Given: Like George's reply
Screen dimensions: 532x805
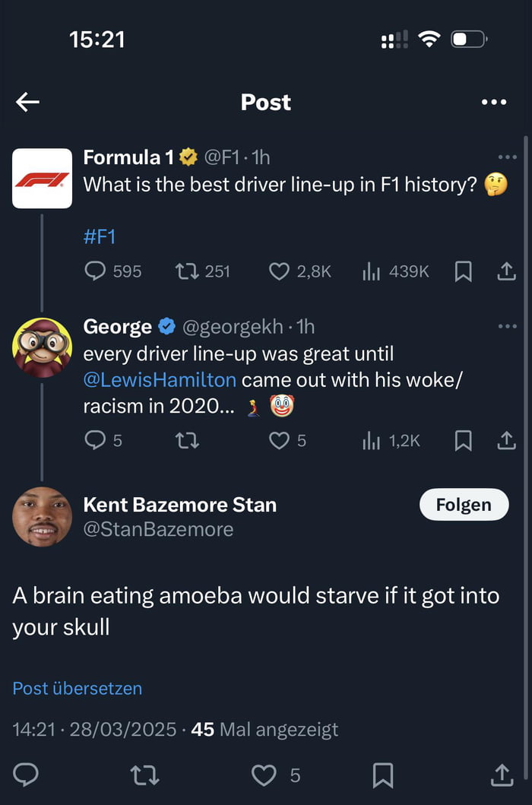Looking at the screenshot, I should tap(280, 440).
